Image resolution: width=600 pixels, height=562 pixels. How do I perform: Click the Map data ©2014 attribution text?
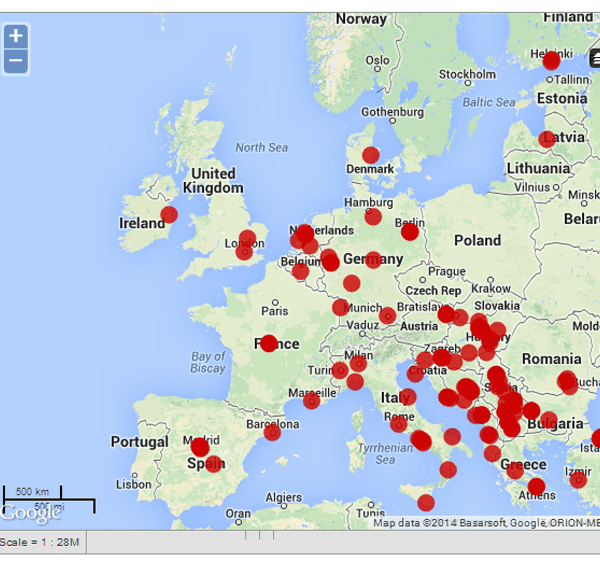pos(486,523)
